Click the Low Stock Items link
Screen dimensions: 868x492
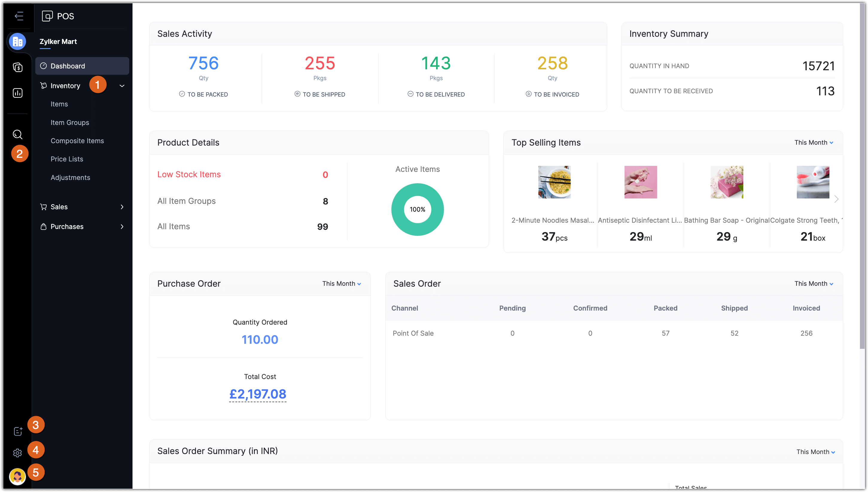tap(189, 174)
